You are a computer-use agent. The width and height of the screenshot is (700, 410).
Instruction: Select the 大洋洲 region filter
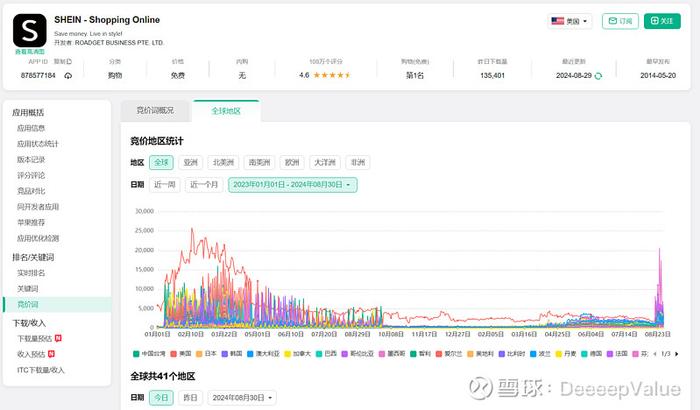[325, 162]
